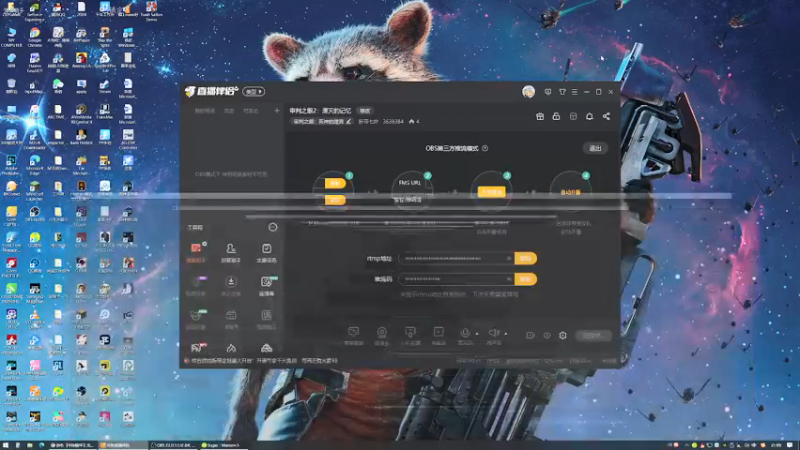Expand the speaker options arrow
Screen dimensions: 800x450
tap(506, 334)
